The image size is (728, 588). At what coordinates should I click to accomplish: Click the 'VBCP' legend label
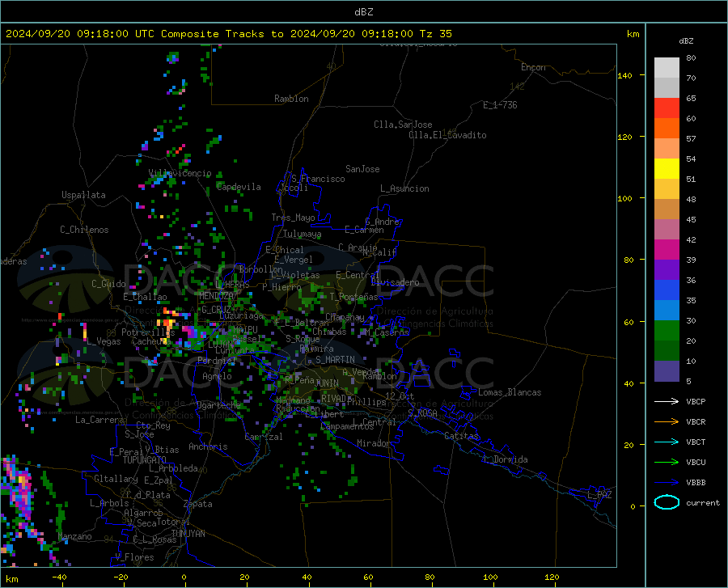[696, 401]
